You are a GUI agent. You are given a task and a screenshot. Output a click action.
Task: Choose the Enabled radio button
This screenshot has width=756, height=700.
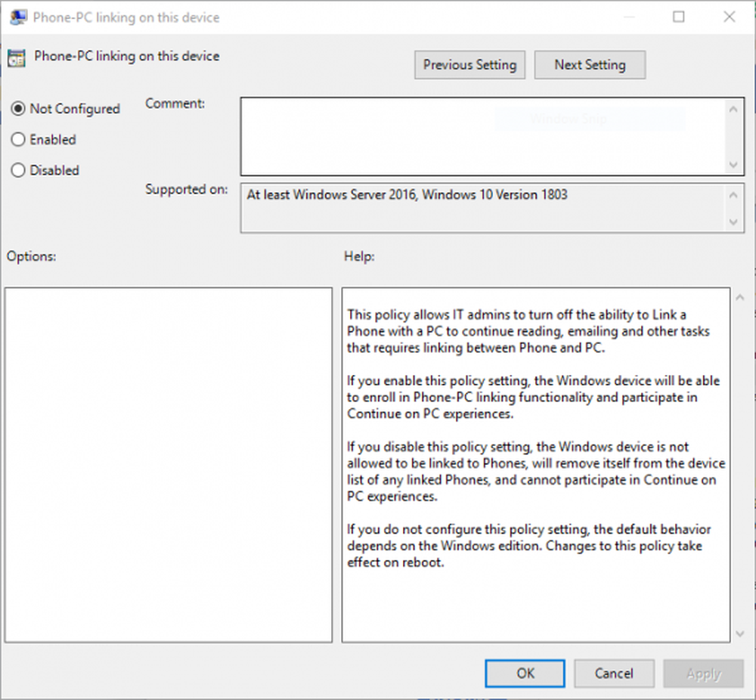click(x=19, y=140)
